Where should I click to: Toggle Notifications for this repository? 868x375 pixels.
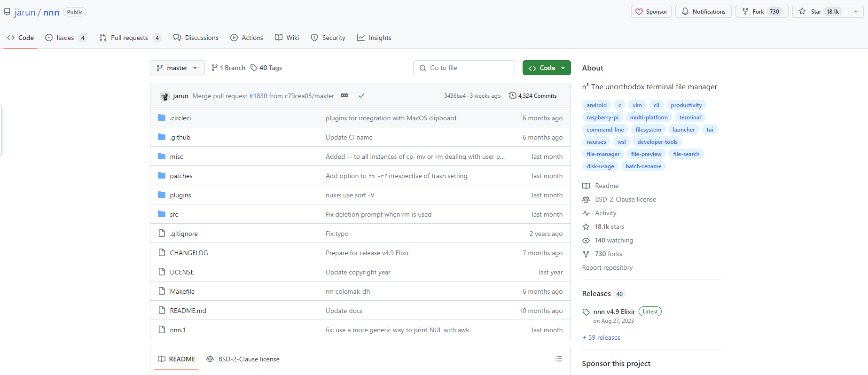pyautogui.click(x=703, y=12)
